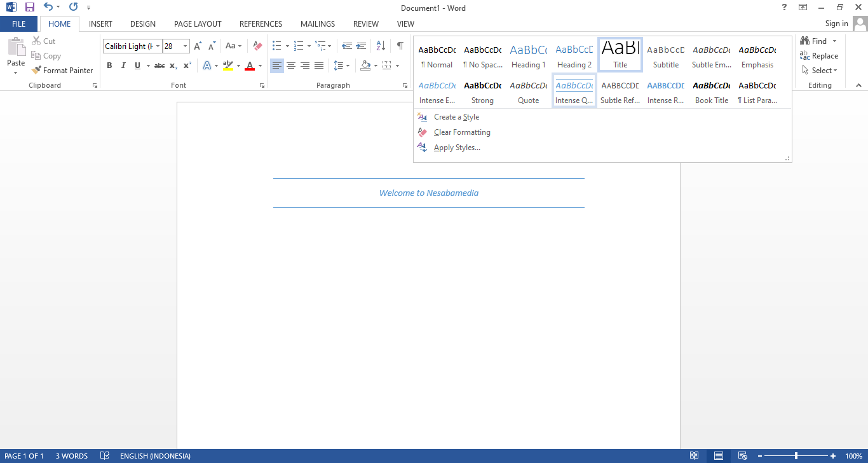Expand the font name dropdown

coord(158,46)
